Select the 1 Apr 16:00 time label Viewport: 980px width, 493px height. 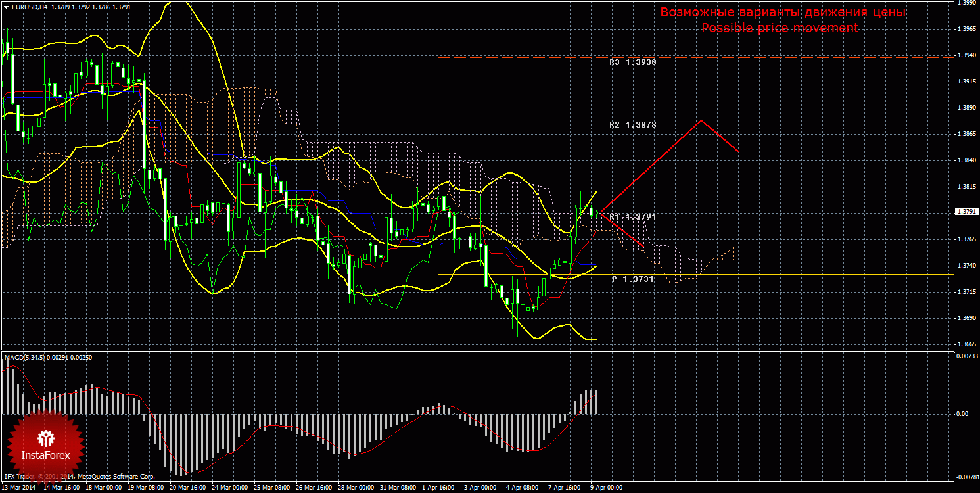[437, 488]
